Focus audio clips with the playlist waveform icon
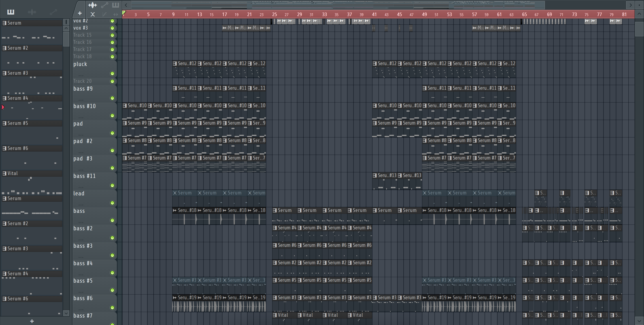This screenshot has width=644, height=325. click(93, 5)
